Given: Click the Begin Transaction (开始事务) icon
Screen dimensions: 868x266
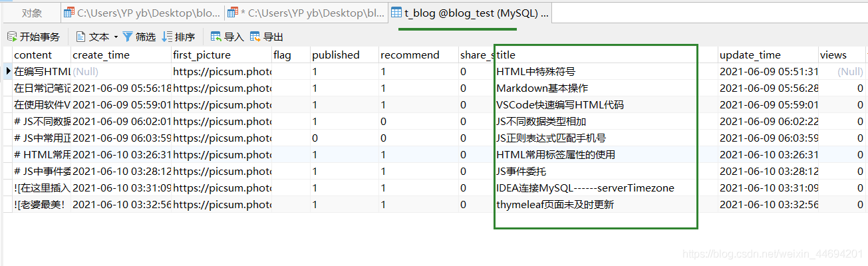Looking at the screenshot, I should (12, 37).
